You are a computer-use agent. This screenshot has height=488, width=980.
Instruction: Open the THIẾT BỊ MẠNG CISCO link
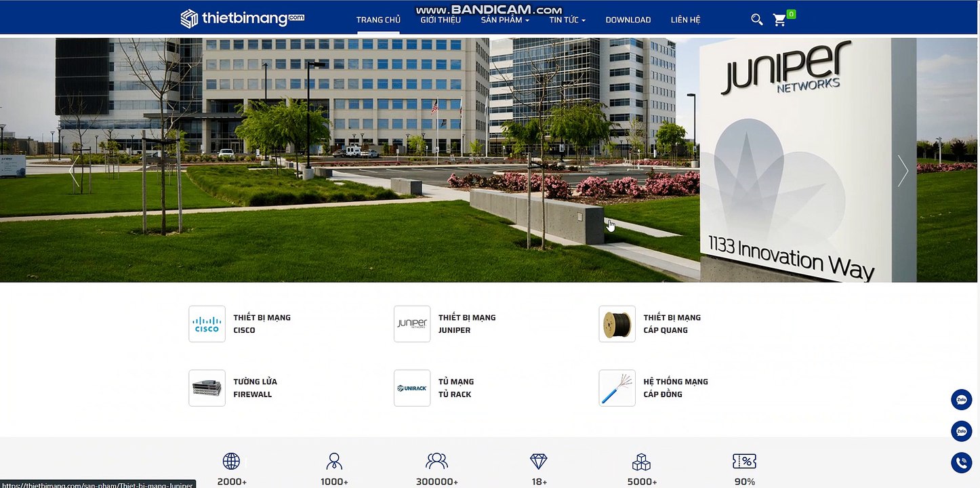click(262, 324)
